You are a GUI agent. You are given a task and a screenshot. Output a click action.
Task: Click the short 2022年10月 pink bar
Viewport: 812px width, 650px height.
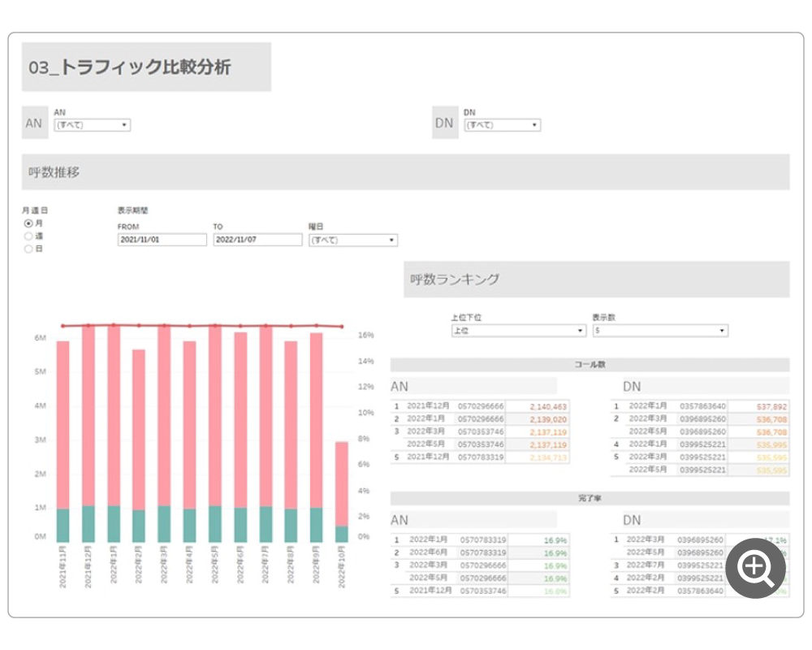[x=342, y=483]
